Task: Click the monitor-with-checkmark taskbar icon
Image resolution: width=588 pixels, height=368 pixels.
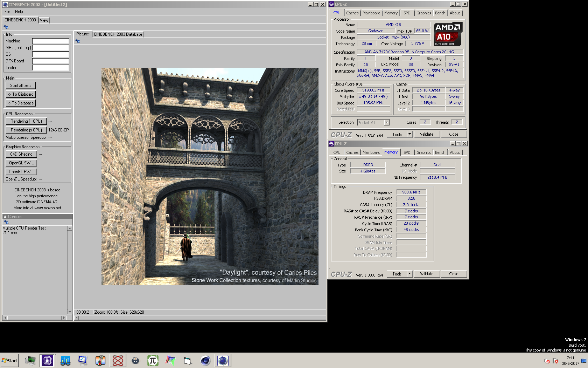Action: pyautogui.click(x=83, y=360)
